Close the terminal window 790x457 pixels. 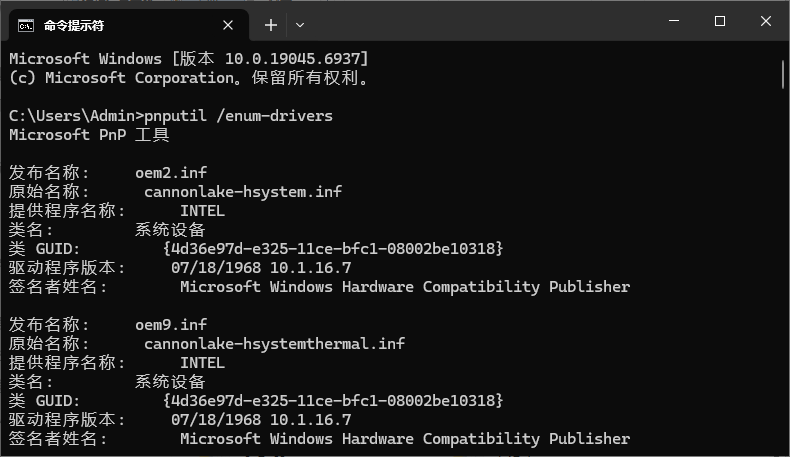click(765, 22)
